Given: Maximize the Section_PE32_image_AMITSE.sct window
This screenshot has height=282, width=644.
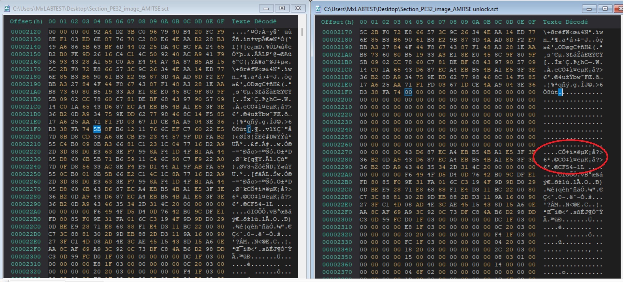Looking at the screenshot, I should pyautogui.click(x=282, y=8).
